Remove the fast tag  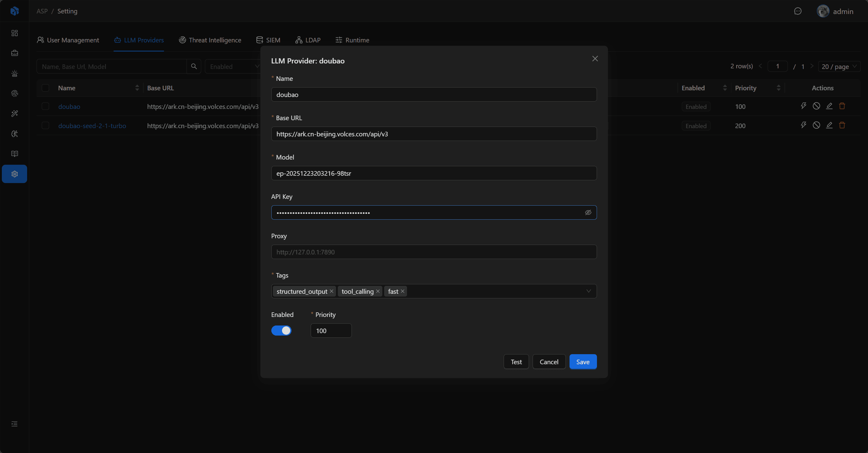402,291
